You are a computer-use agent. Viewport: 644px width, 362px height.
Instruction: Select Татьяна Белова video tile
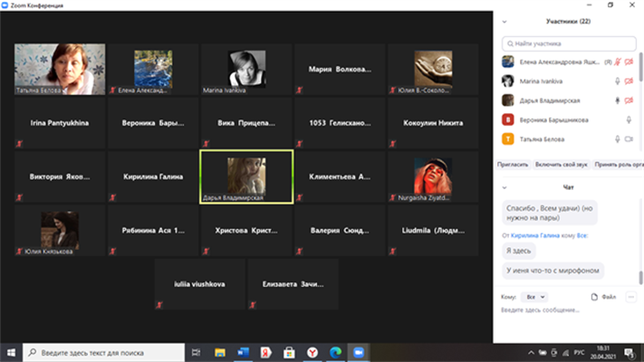60,69
